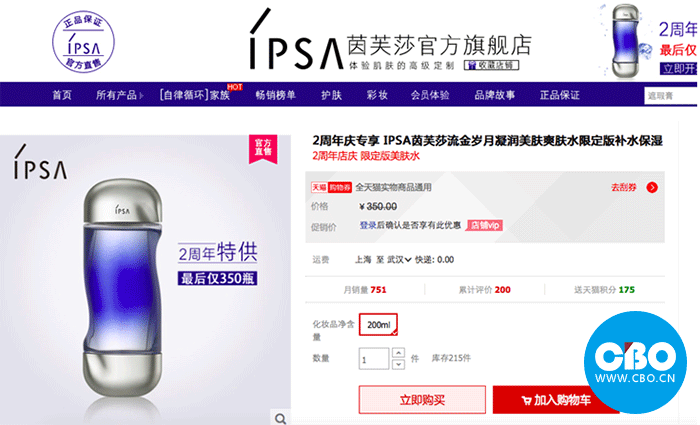
Task: Click the 登录 login link
Action: 368,225
